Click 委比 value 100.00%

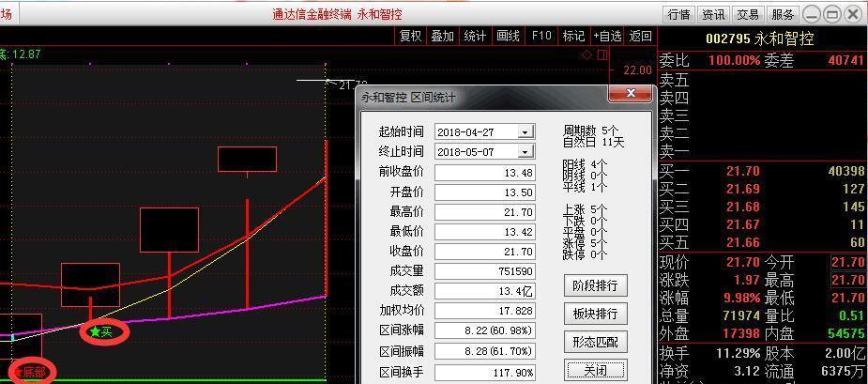(x=735, y=60)
